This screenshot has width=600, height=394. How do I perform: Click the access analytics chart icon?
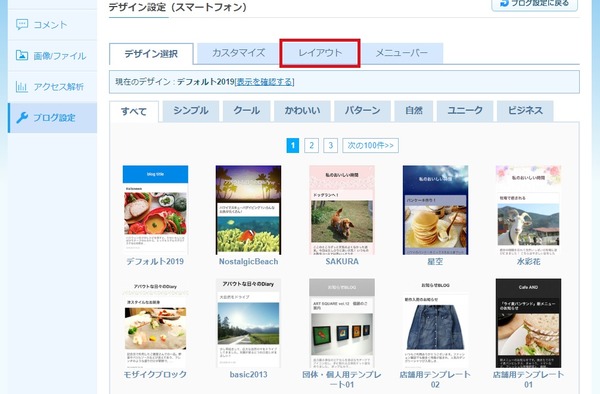[22, 86]
